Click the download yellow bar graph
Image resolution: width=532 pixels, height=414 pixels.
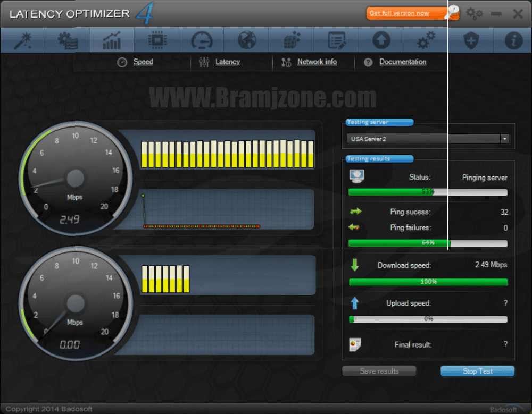(x=227, y=154)
